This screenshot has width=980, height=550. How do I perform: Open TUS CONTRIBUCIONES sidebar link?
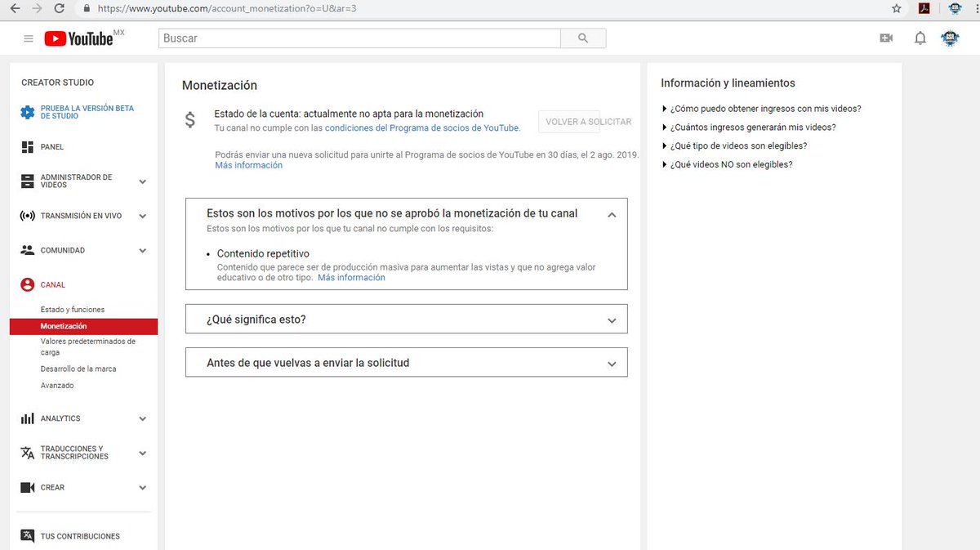(x=80, y=537)
